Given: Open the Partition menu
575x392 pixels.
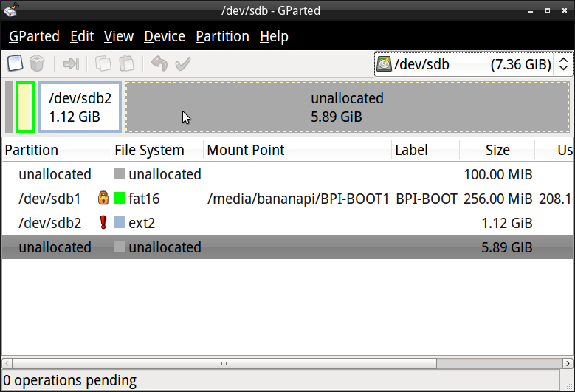Looking at the screenshot, I should point(222,36).
